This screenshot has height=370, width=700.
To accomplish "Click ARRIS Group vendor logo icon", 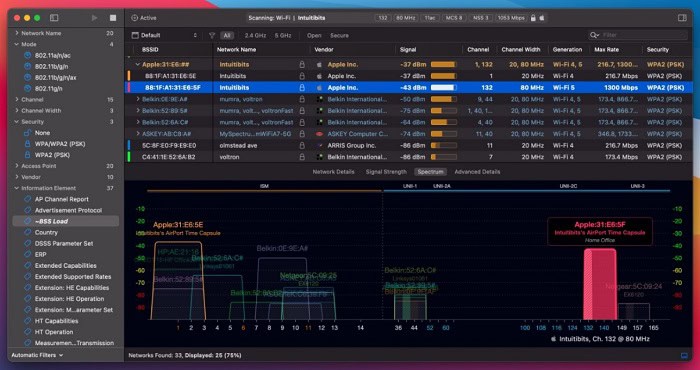I will click(319, 146).
